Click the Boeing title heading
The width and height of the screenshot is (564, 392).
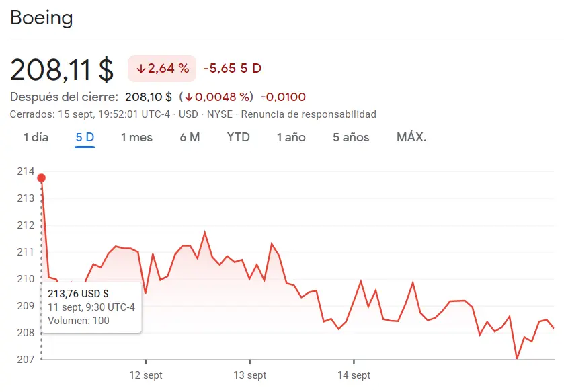coord(42,18)
